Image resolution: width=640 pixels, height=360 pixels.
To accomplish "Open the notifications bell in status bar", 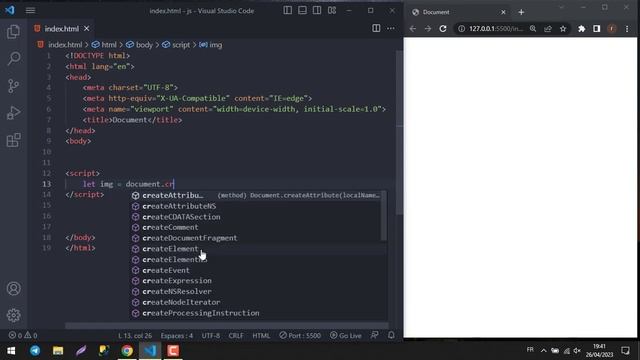I will (391, 335).
